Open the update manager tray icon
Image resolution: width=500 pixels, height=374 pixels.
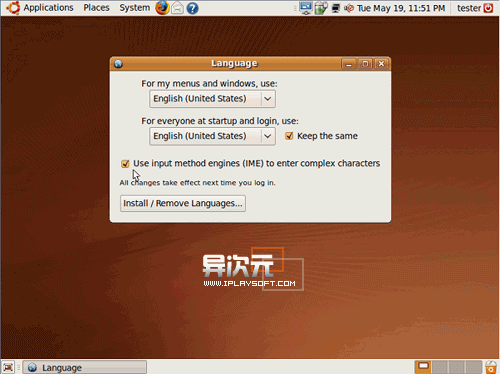pos(321,8)
